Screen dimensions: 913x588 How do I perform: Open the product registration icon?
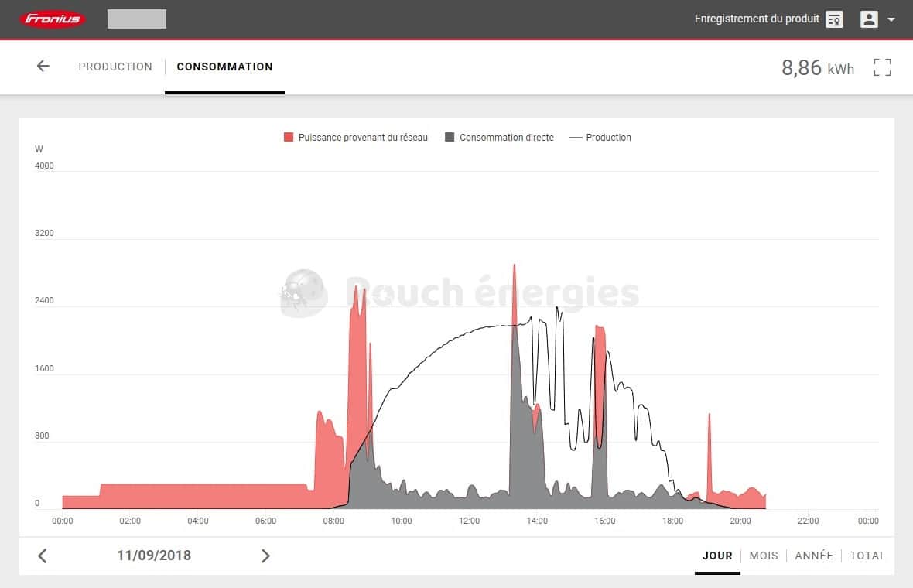[x=834, y=19]
